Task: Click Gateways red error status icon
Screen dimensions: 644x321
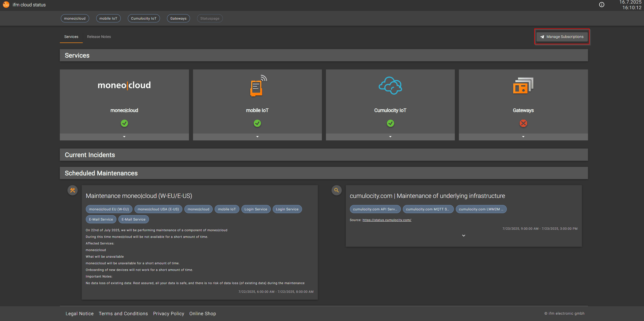Action: (523, 123)
